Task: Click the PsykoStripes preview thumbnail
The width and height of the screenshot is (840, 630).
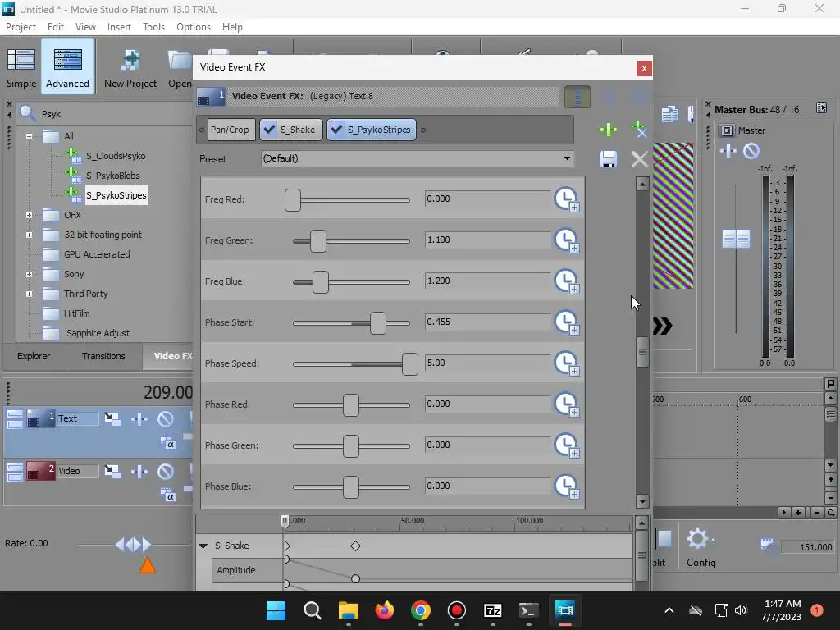Action: click(x=673, y=216)
